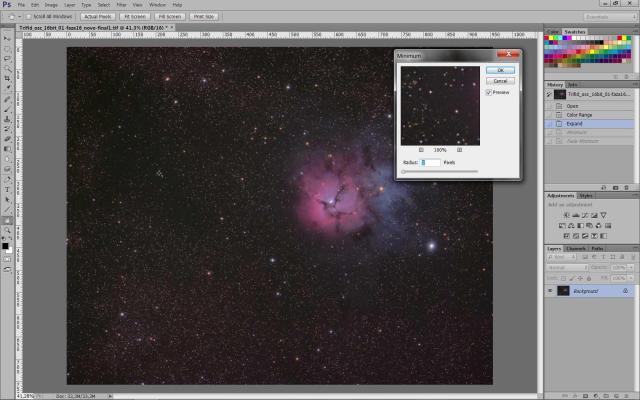Click OK in the Minimum dialog
Screen dimensions: 640x400
499,70
